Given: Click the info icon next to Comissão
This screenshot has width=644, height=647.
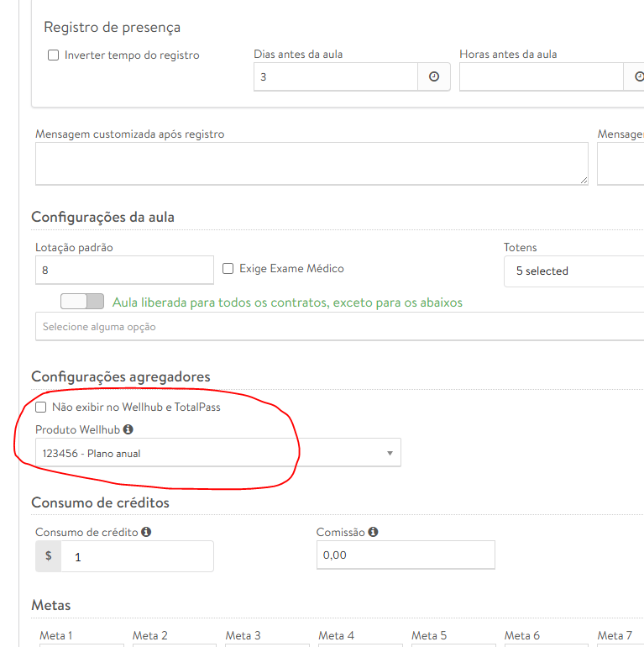Looking at the screenshot, I should [373, 532].
